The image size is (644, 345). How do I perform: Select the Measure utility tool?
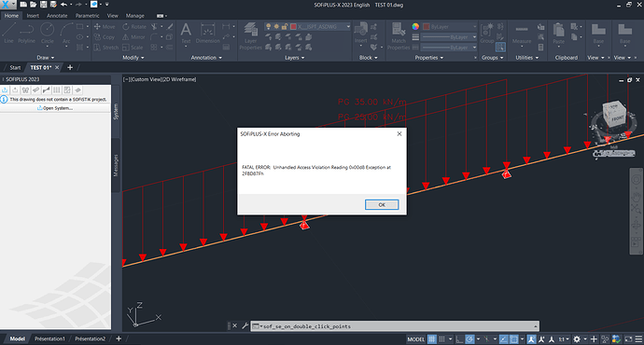522,33
